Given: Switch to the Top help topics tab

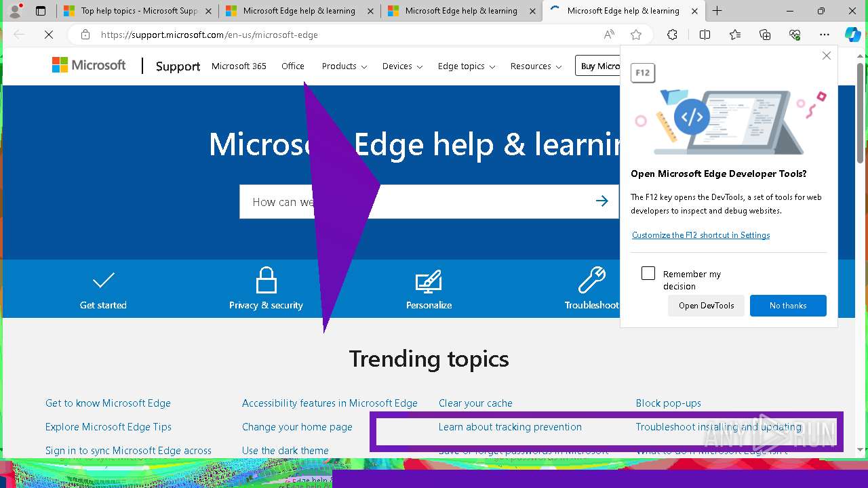Looking at the screenshot, I should 138,11.
